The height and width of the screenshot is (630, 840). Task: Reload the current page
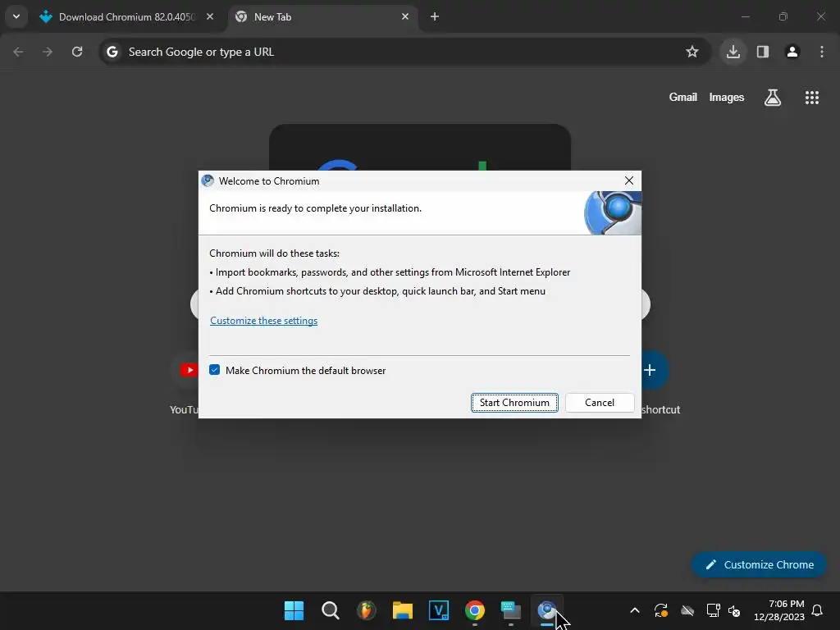tap(77, 52)
